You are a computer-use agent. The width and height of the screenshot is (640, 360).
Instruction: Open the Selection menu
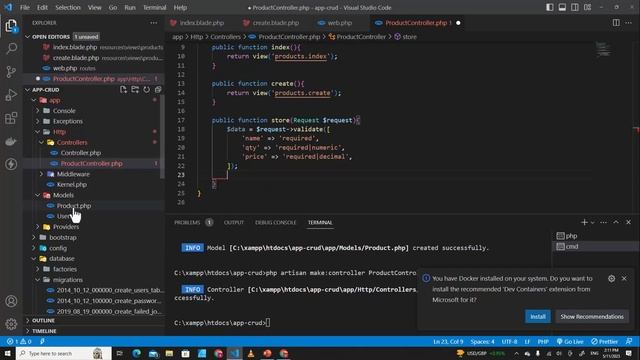68,7
